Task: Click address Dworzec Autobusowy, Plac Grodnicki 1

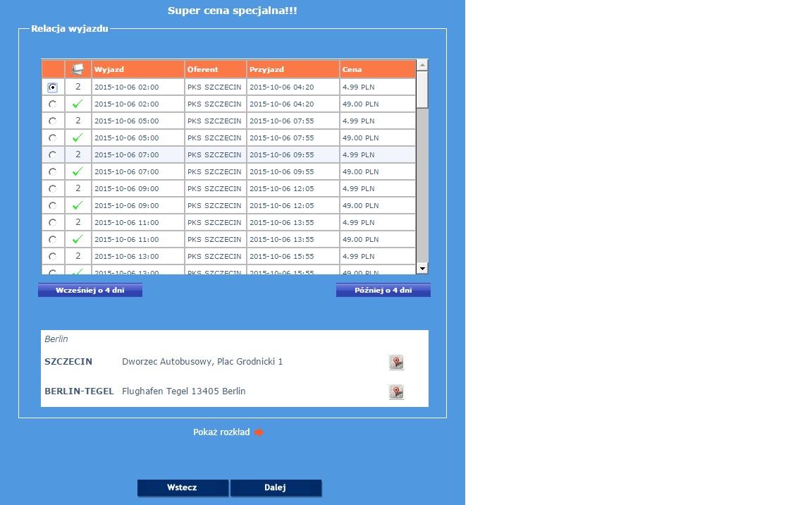Action: pos(202,362)
